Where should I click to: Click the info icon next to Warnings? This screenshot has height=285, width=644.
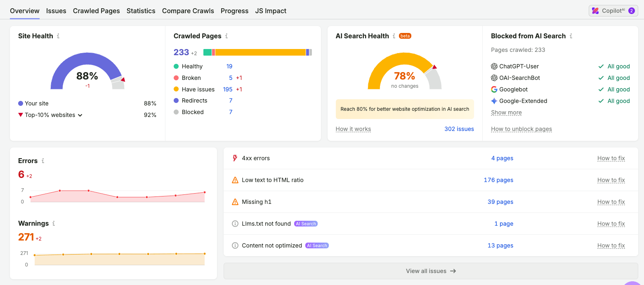click(54, 224)
